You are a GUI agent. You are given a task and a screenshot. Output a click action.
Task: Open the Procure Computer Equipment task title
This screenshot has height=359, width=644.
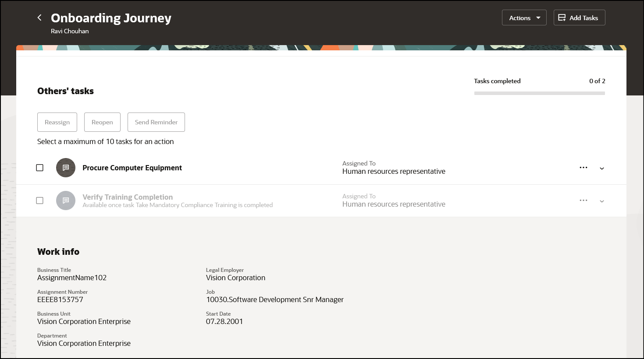132,168
